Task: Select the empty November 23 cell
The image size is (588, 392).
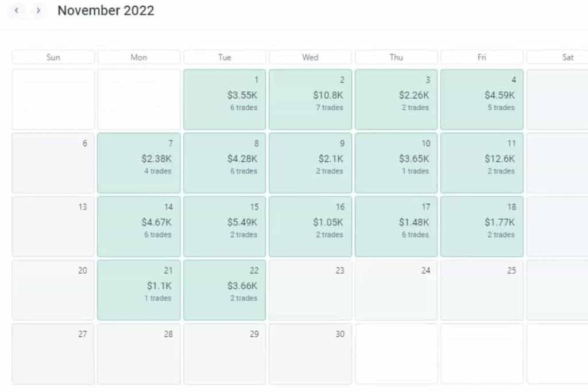Action: coord(310,290)
